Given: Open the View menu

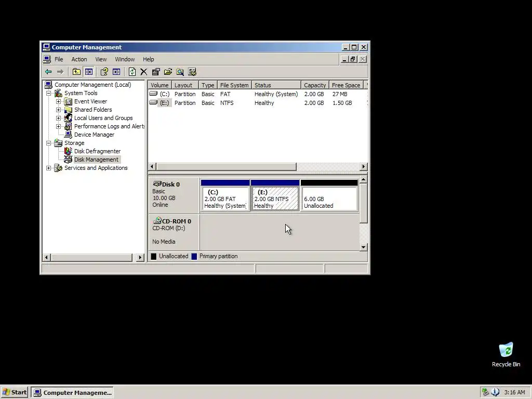Looking at the screenshot, I should 101,59.
